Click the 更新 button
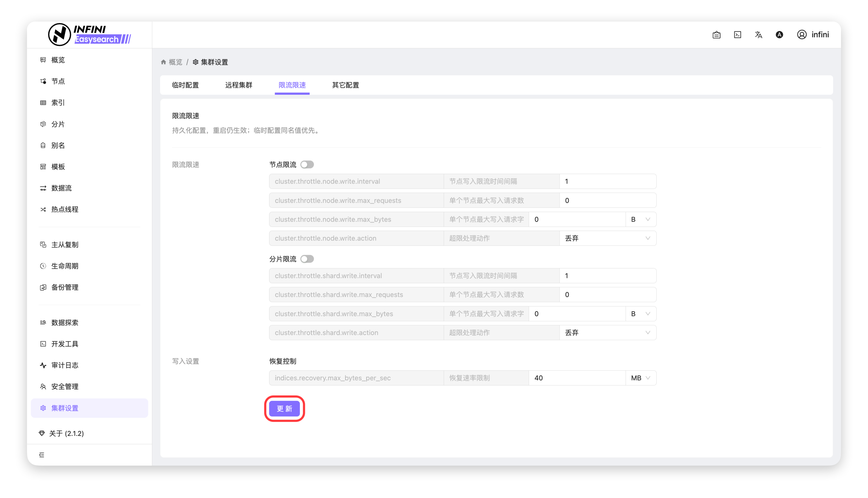Screen dimensions: 868x498 click(284, 408)
